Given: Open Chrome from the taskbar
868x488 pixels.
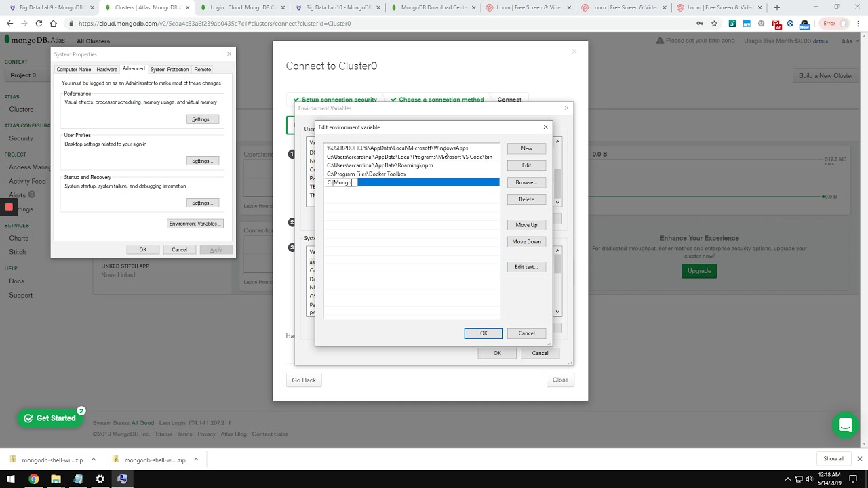Looking at the screenshot, I should (33, 479).
